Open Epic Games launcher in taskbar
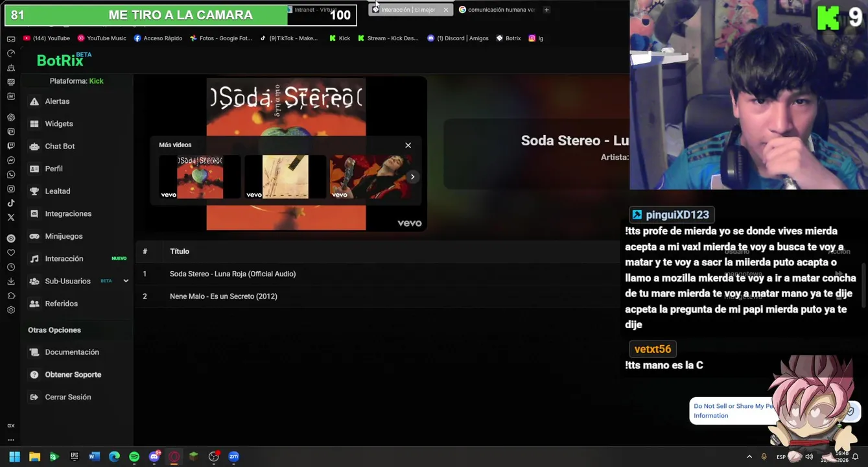868x467 pixels. (x=75, y=457)
